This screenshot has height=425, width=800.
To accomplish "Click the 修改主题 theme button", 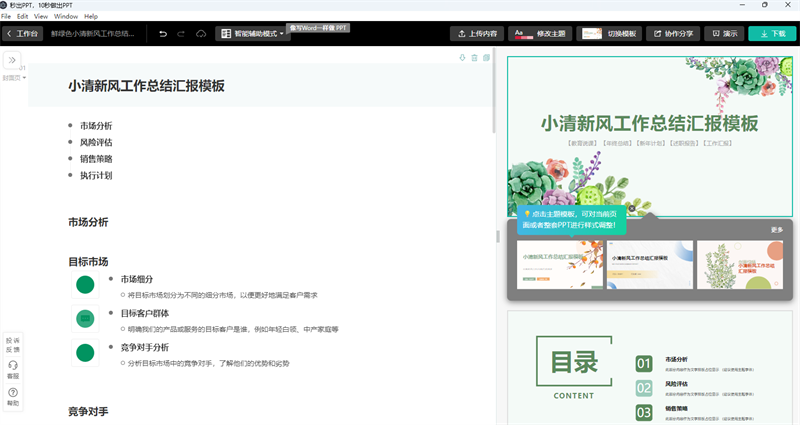I will click(539, 33).
